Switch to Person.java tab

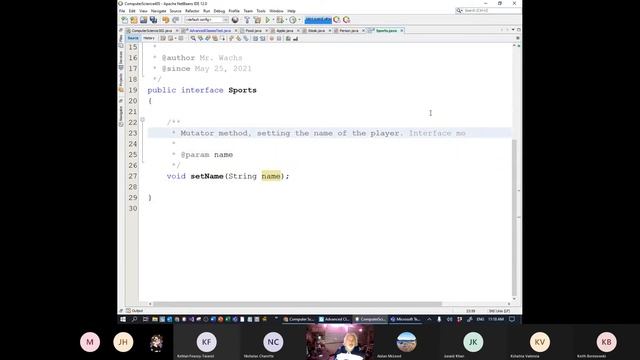tap(349, 31)
